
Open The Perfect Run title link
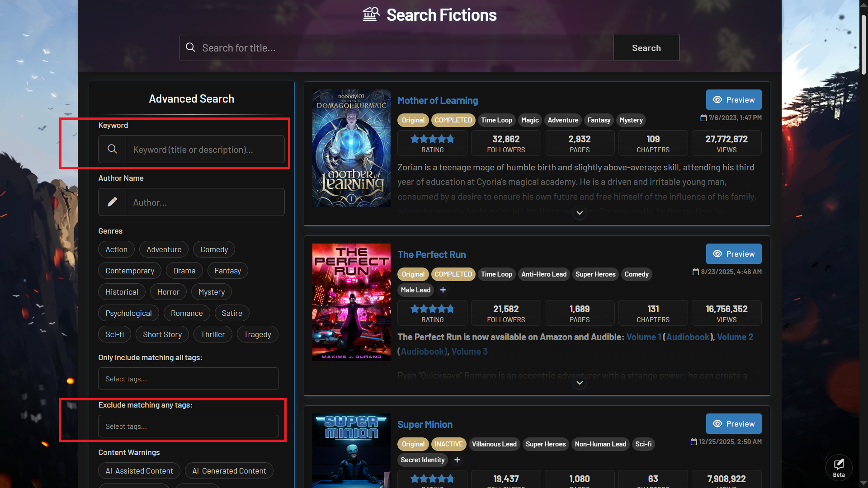click(432, 254)
